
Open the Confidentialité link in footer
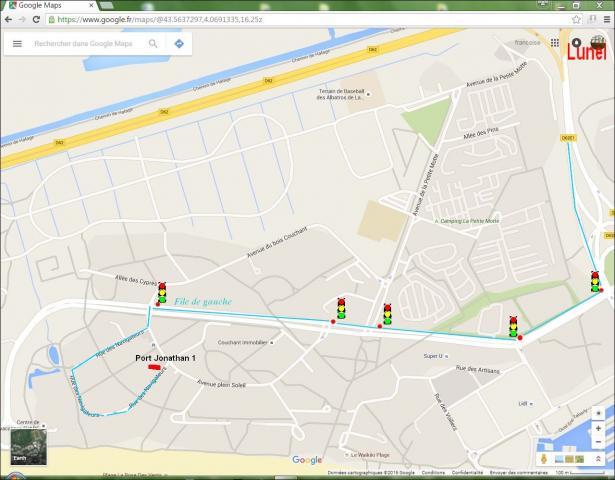coord(467,473)
